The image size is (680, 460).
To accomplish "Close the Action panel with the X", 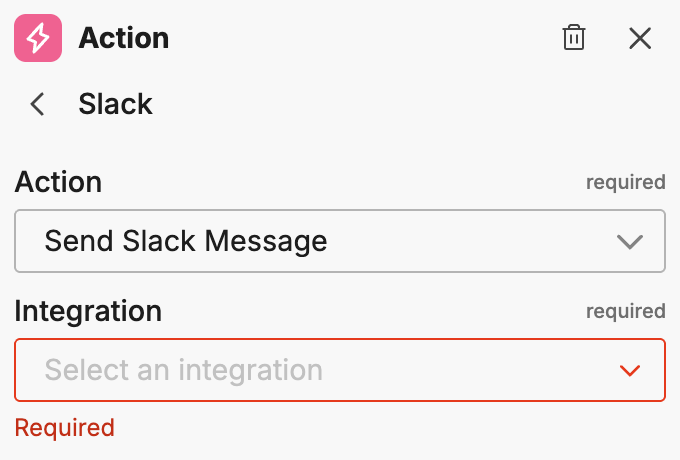I will click(x=640, y=39).
